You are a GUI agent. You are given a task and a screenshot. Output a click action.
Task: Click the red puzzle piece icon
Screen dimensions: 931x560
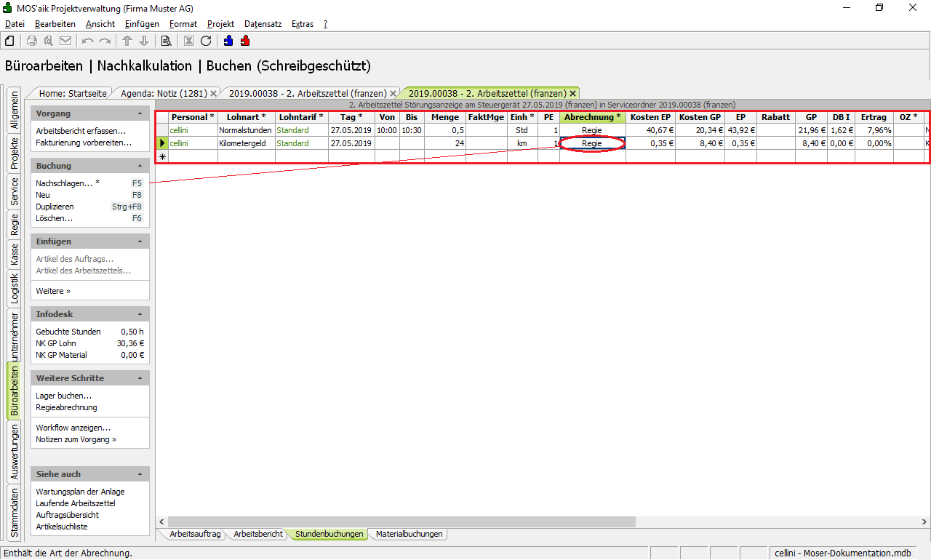245,41
